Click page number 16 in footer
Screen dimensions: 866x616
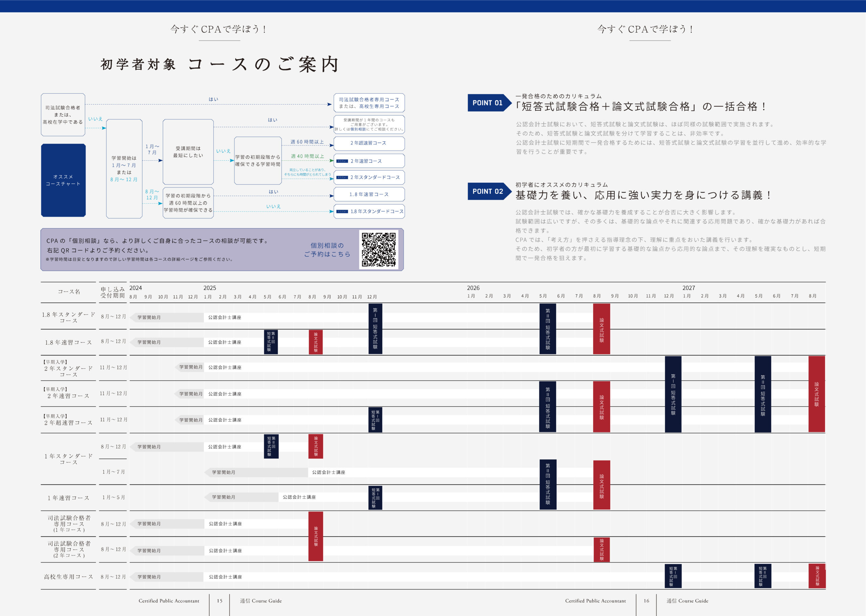pos(646,600)
